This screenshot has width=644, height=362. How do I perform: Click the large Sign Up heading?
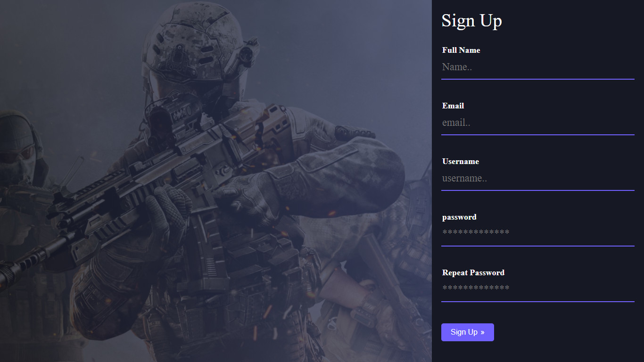tap(472, 21)
